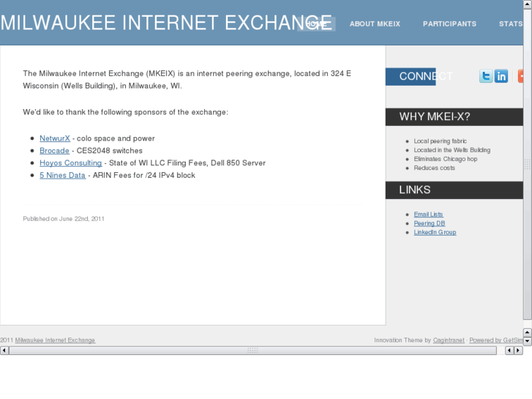This screenshot has height=399, width=532.
Task: Click the horizontal scrollbar left arrow at far left
Action: 4,351
